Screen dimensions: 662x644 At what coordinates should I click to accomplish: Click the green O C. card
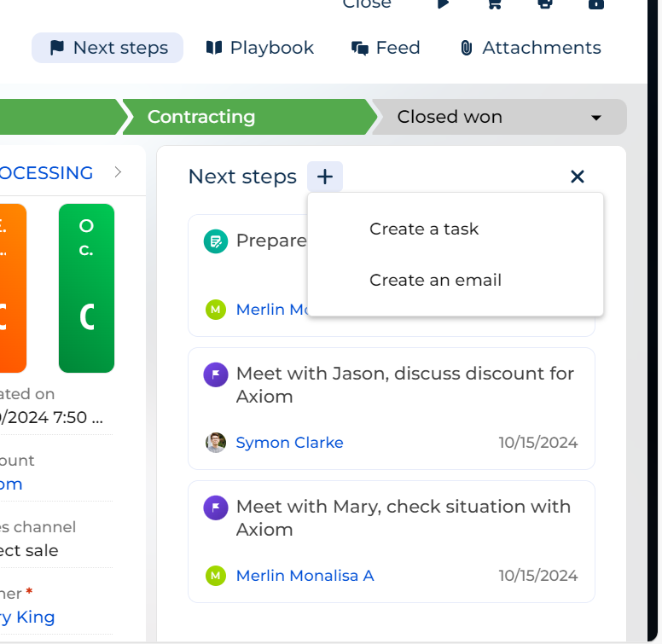click(86, 288)
